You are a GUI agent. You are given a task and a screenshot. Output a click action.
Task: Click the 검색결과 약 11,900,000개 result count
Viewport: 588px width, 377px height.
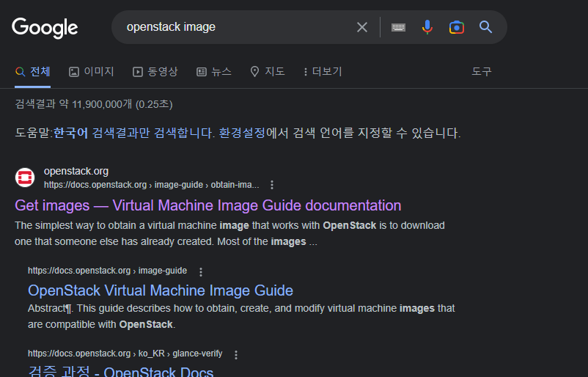[x=94, y=104]
